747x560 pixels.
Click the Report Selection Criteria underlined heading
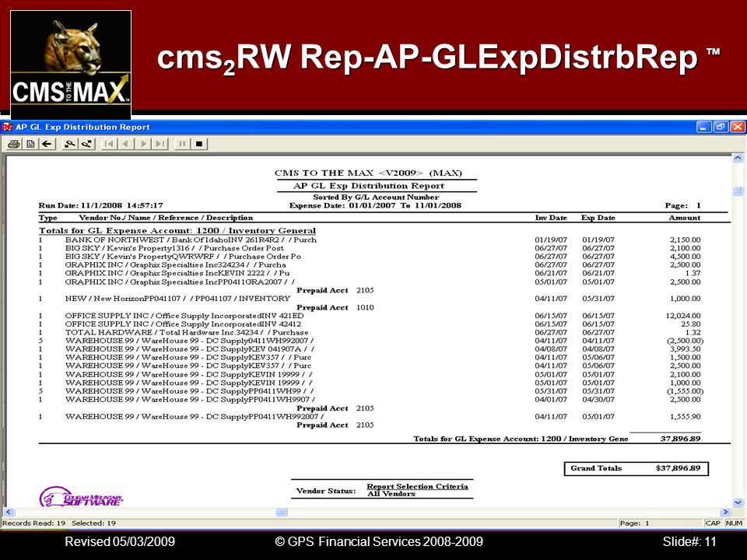pyautogui.click(x=417, y=486)
